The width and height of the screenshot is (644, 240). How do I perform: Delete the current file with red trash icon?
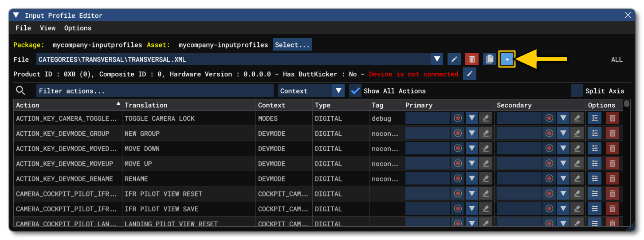pyautogui.click(x=472, y=59)
